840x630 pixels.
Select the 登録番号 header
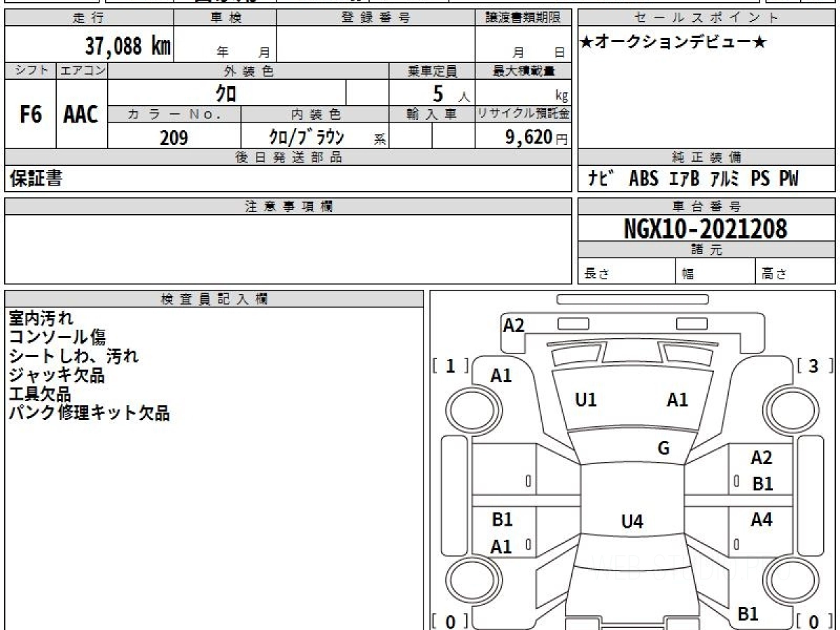(375, 18)
